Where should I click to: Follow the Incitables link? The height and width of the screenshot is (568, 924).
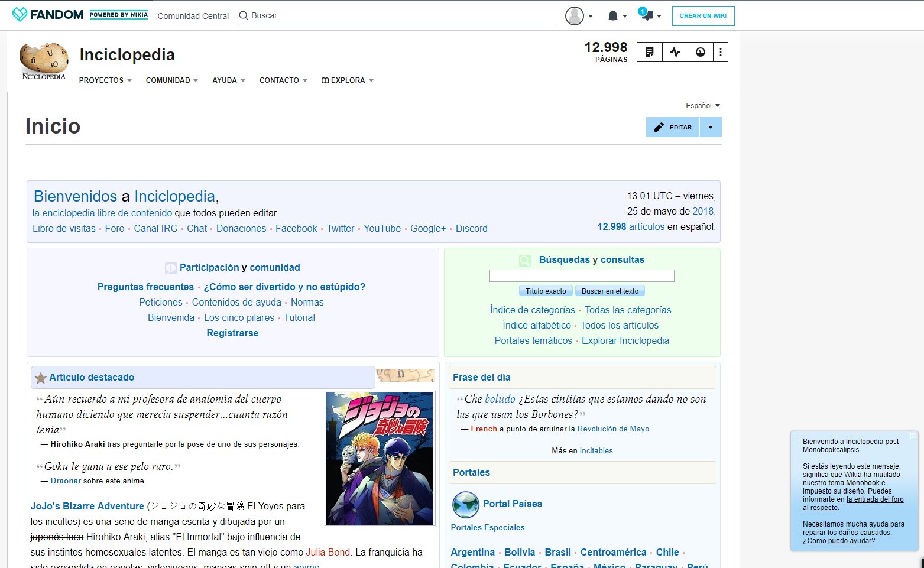(x=596, y=450)
